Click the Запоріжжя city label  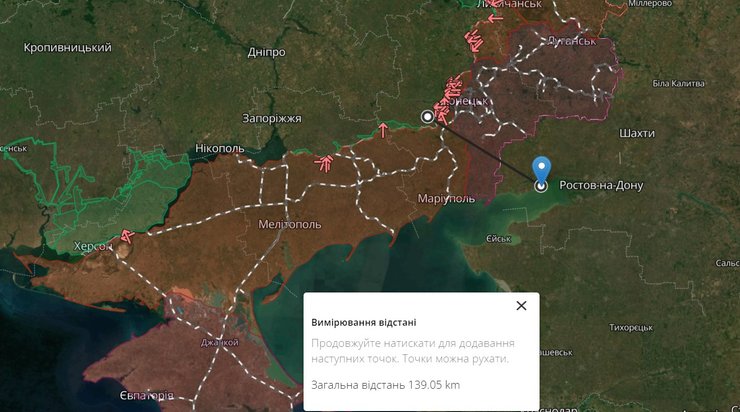(272, 118)
